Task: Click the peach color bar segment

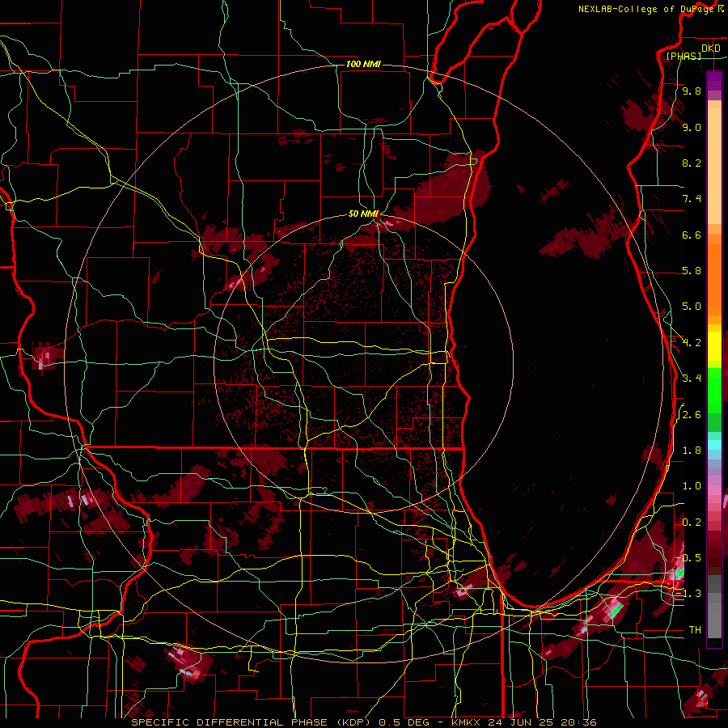Action: point(714,166)
